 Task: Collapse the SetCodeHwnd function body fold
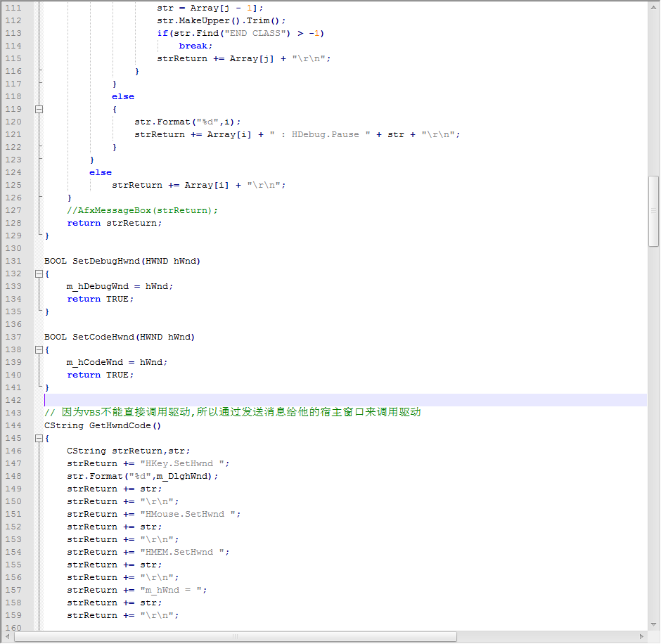tap(39, 349)
